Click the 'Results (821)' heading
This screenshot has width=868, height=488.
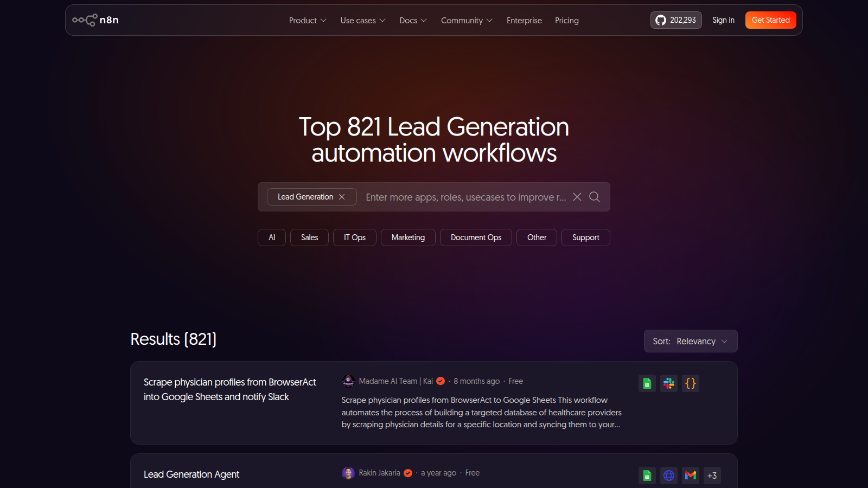pyautogui.click(x=174, y=339)
